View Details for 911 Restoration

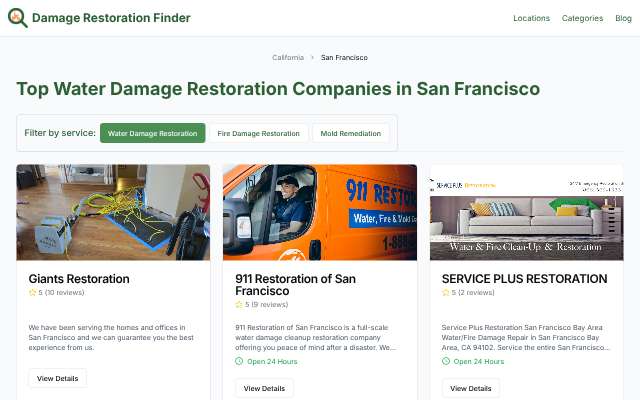(264, 388)
